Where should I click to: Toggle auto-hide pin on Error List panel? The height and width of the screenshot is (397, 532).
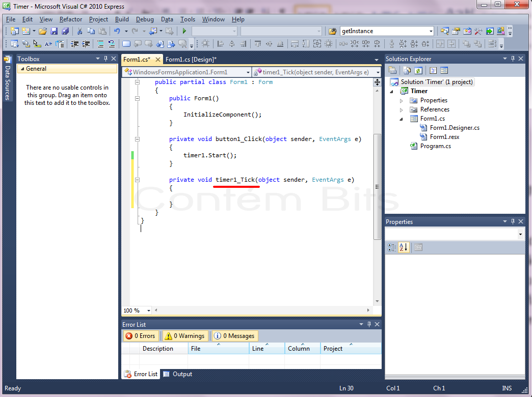(x=369, y=324)
